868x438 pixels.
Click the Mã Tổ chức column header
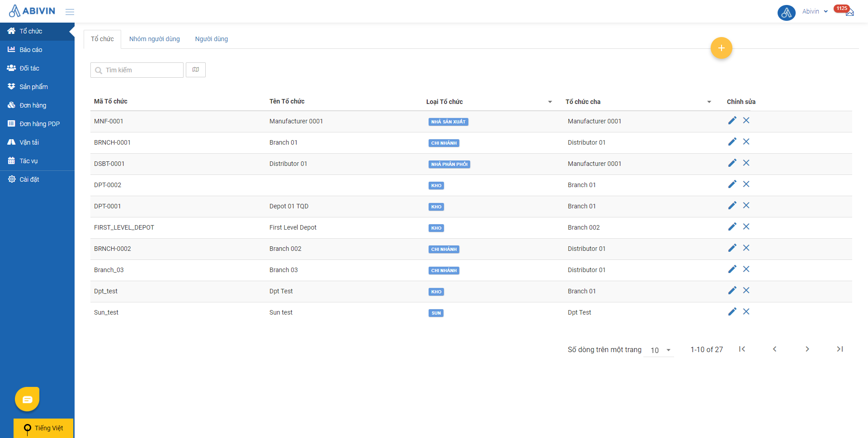(x=111, y=101)
